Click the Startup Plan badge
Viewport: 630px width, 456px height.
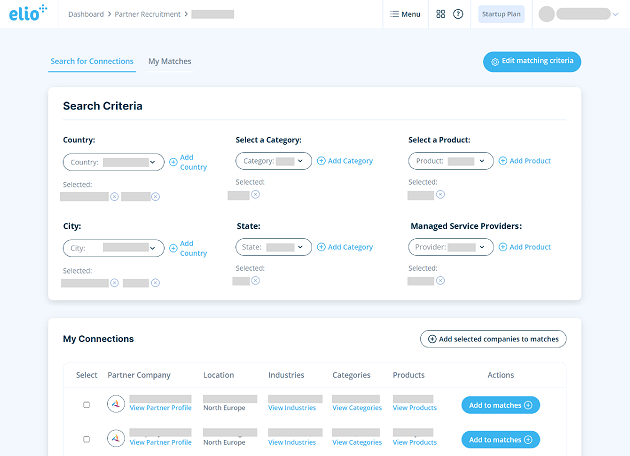pyautogui.click(x=501, y=14)
